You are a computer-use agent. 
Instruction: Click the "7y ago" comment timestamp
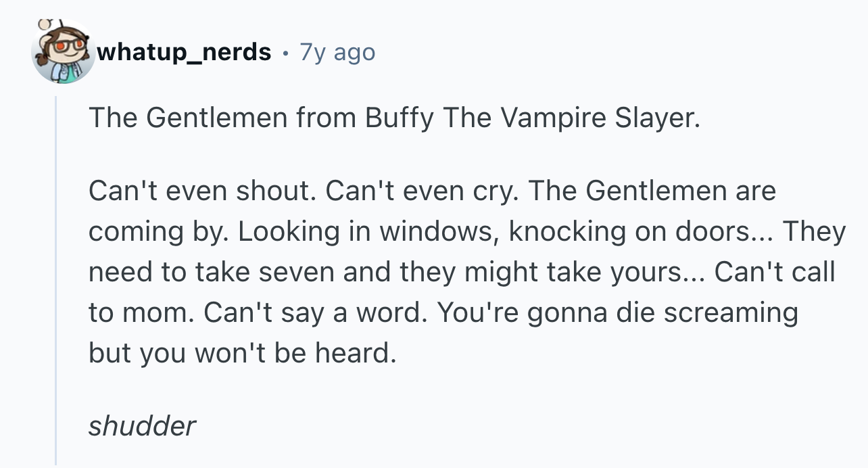pos(337,52)
